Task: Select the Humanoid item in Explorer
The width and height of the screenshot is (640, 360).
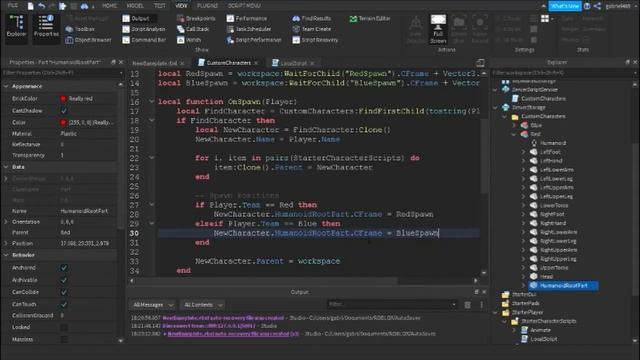Action: [x=553, y=143]
